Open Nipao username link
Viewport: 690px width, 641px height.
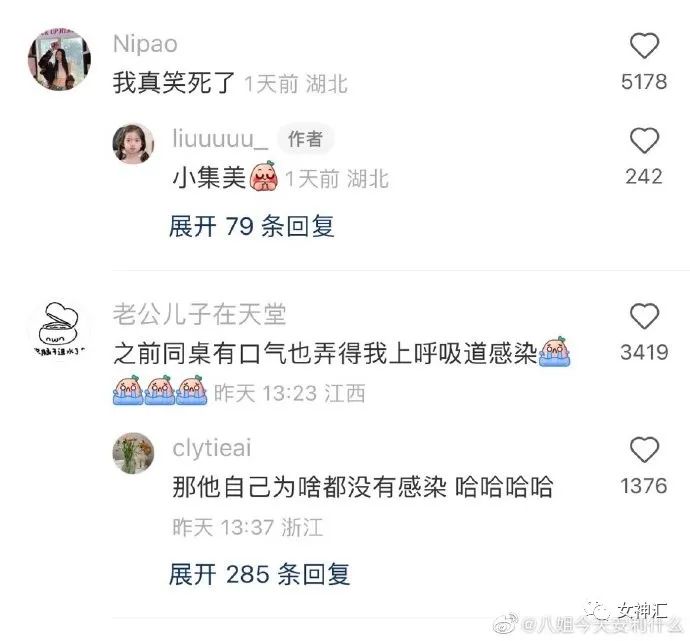[145, 44]
